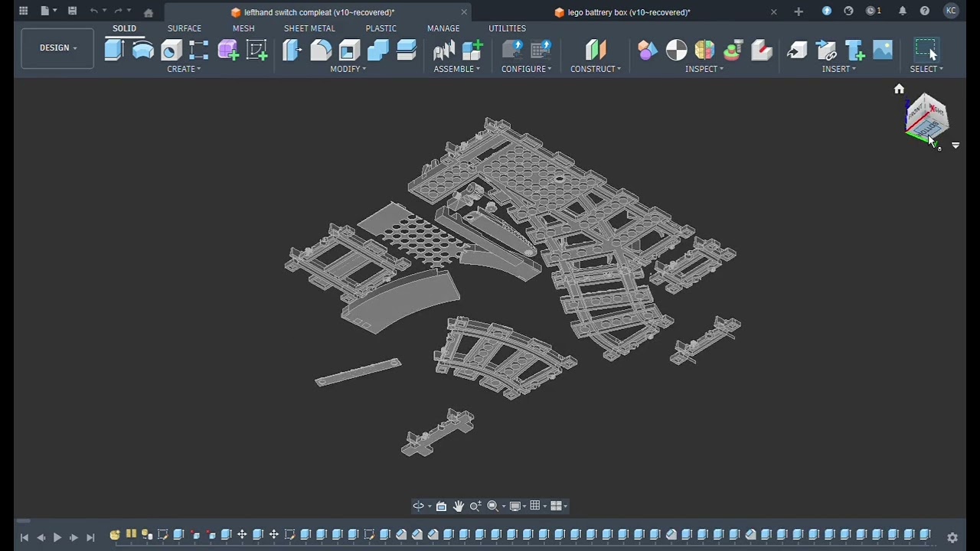980x551 pixels.
Task: Open the Help question mark menu
Action: 925,11
